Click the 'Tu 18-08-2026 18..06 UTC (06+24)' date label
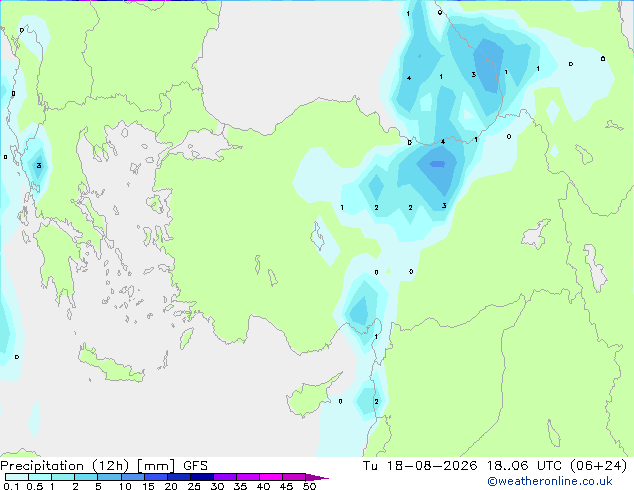634x490 pixels. (495, 466)
